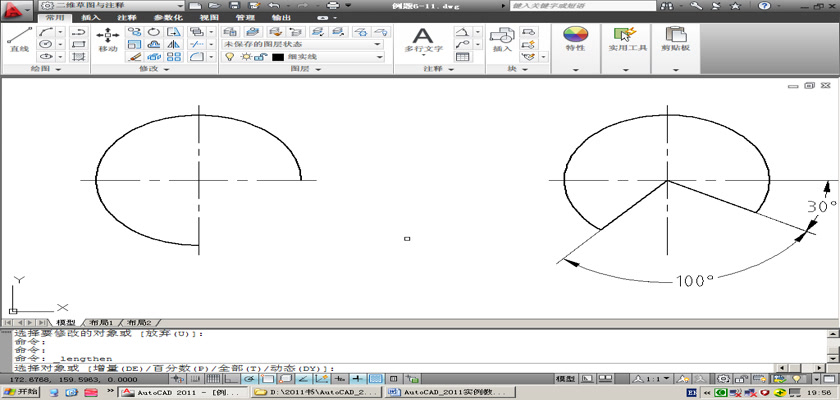This screenshot has width=840, height=400.
Task: Select the Fillet tool icon
Action: pos(197,57)
